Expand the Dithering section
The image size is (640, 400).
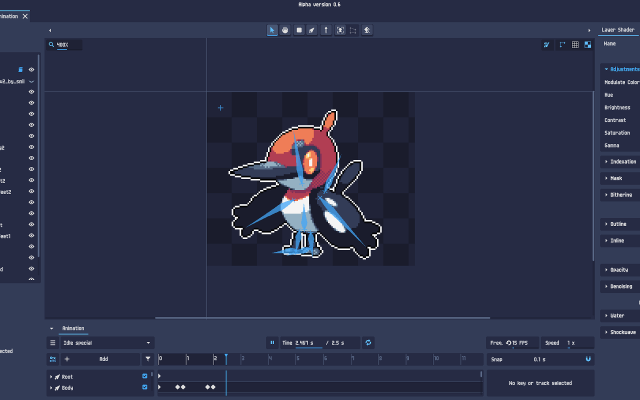(621, 195)
